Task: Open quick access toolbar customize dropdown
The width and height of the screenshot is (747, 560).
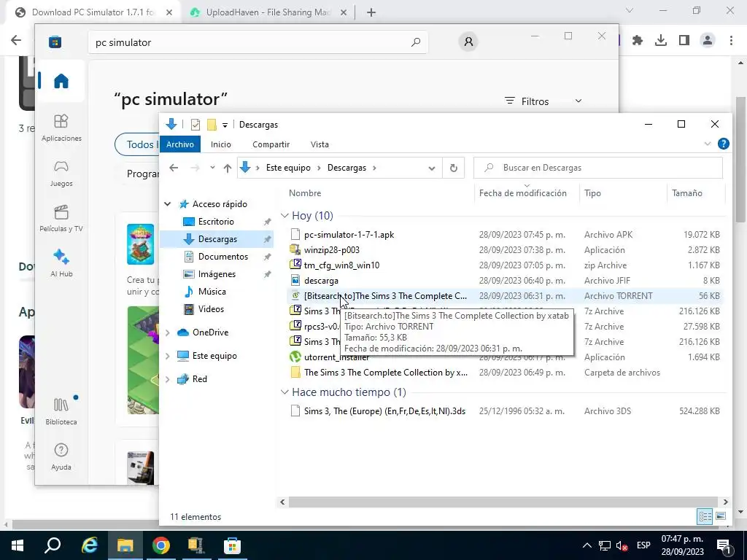Action: point(225,125)
